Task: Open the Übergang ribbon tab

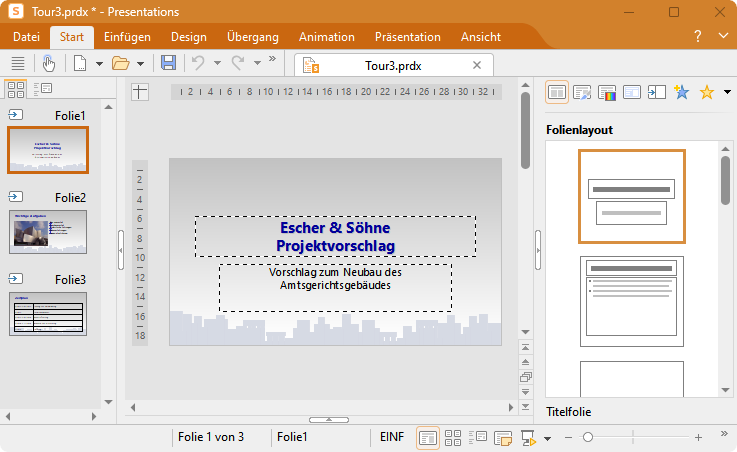Action: coord(253,37)
